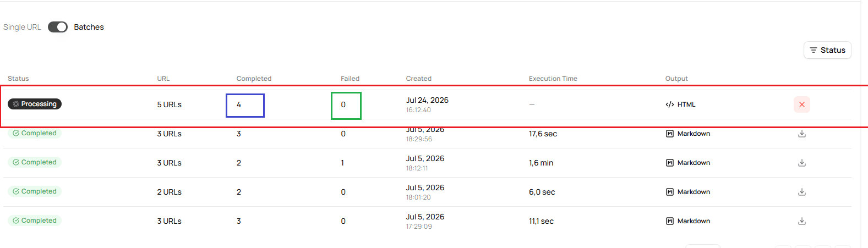Click the Output column header
This screenshot has width=868, height=248.
pos(676,79)
